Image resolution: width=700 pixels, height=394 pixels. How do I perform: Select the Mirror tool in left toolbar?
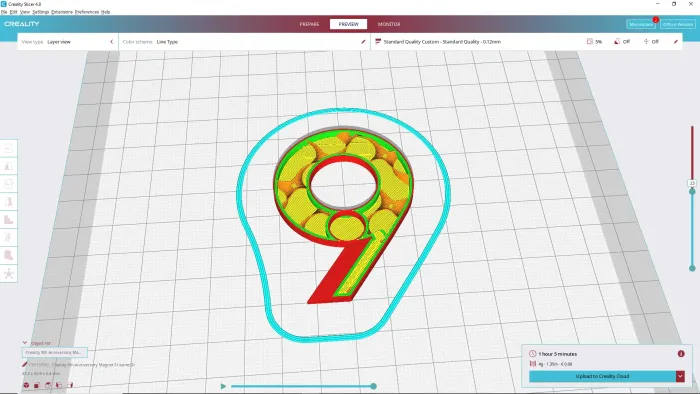8,202
